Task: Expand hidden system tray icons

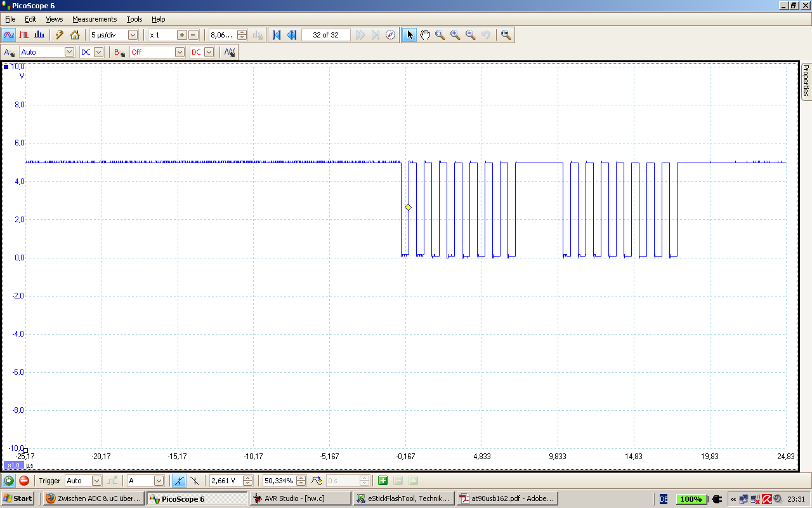Action: [x=733, y=499]
